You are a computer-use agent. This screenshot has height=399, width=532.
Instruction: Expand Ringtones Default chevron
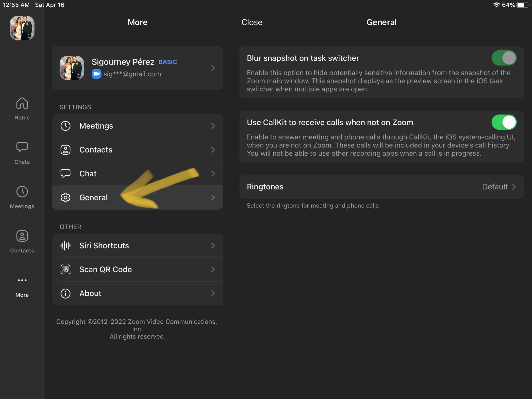tap(514, 187)
